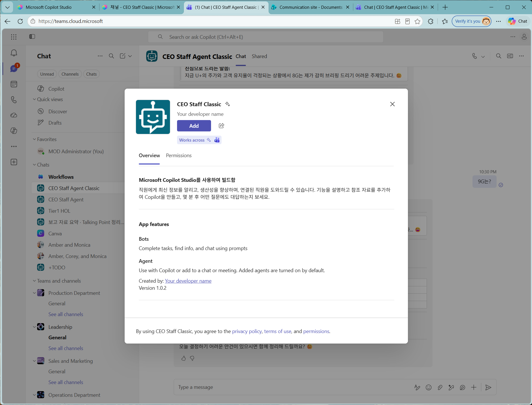
Task: Select the Overview tab in dialog
Action: (149, 155)
